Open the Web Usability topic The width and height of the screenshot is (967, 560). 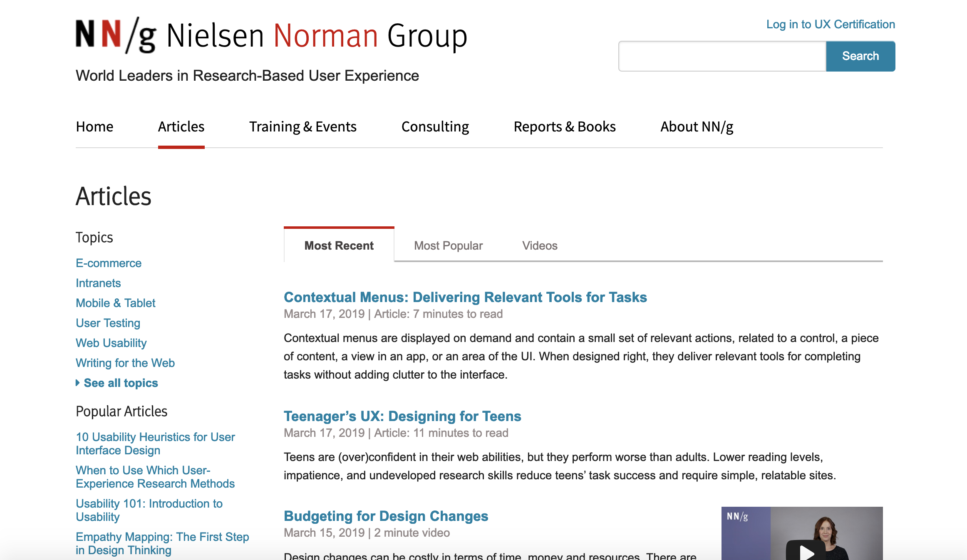[x=111, y=343]
